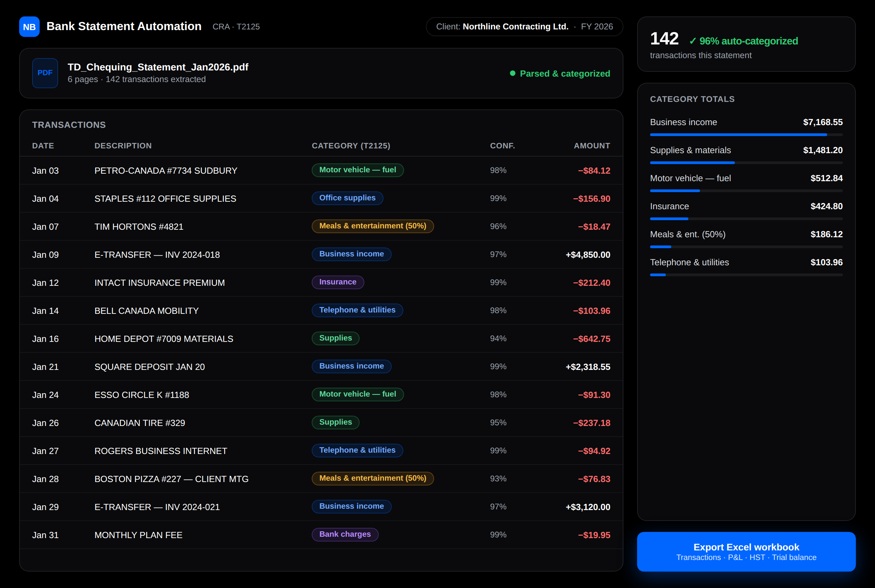This screenshot has width=875, height=588.
Task: Click the +$4,850.00 amount
Action: (588, 255)
